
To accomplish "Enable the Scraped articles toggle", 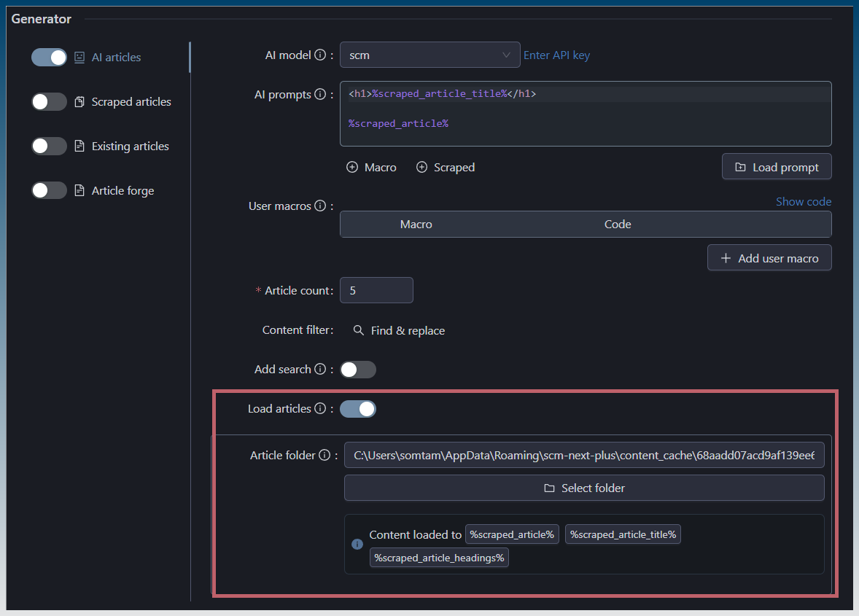I will [x=49, y=102].
